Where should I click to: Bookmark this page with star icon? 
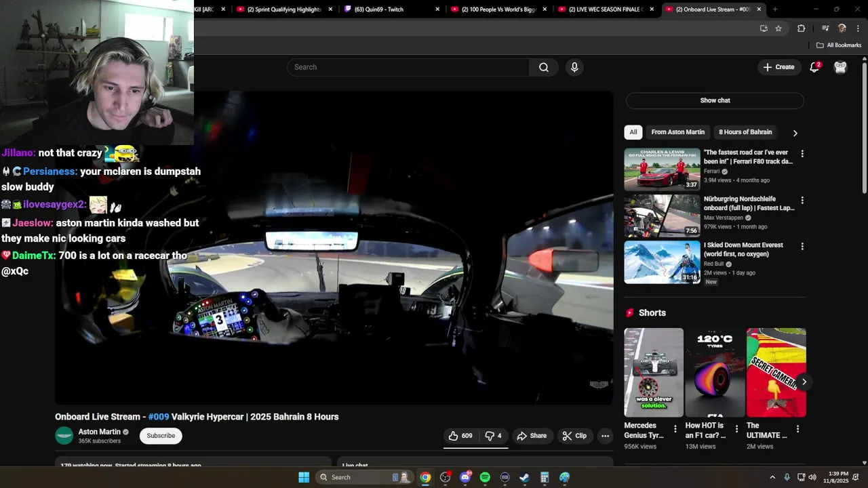point(778,28)
